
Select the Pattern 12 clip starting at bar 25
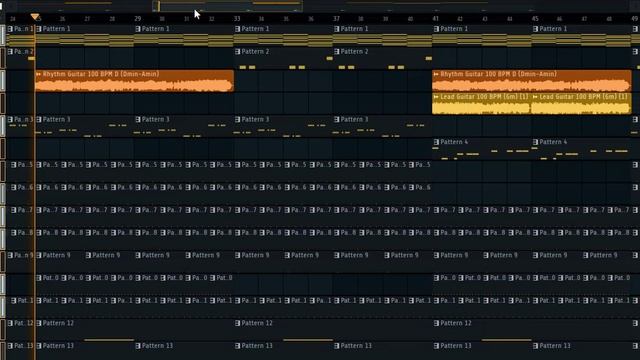point(135,330)
